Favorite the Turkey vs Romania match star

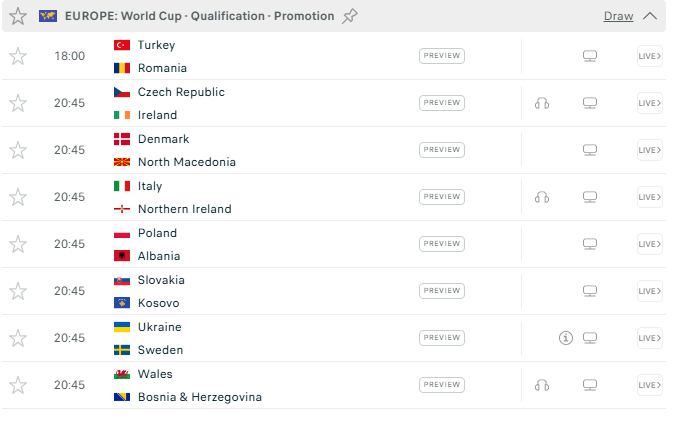tap(18, 56)
